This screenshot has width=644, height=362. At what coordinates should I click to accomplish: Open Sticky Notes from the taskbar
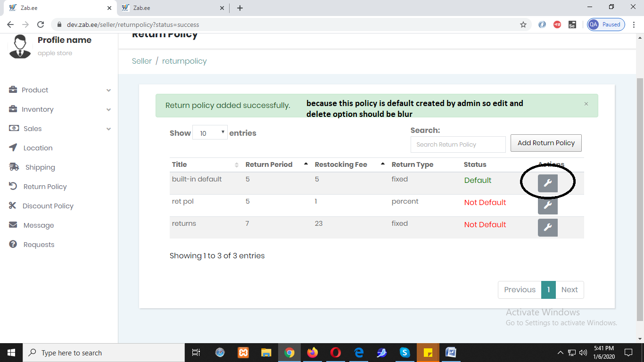pyautogui.click(x=428, y=353)
